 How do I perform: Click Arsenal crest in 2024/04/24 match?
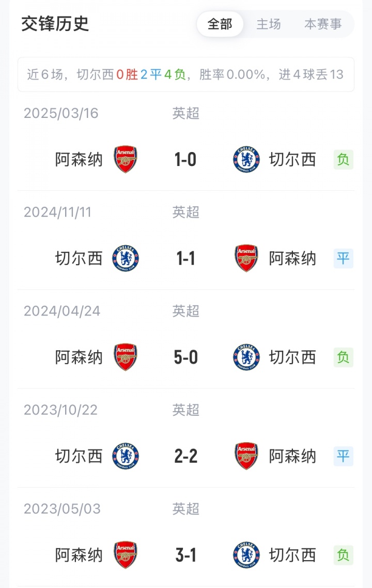(126, 357)
